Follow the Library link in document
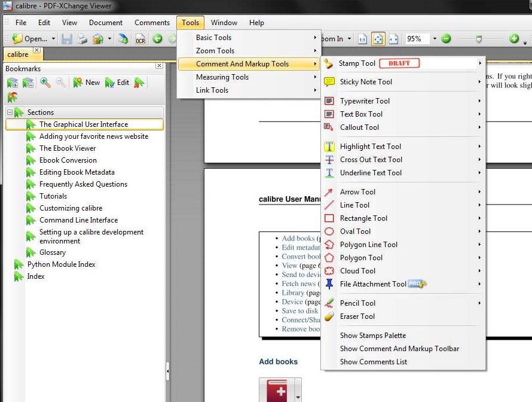 pyautogui.click(x=293, y=293)
